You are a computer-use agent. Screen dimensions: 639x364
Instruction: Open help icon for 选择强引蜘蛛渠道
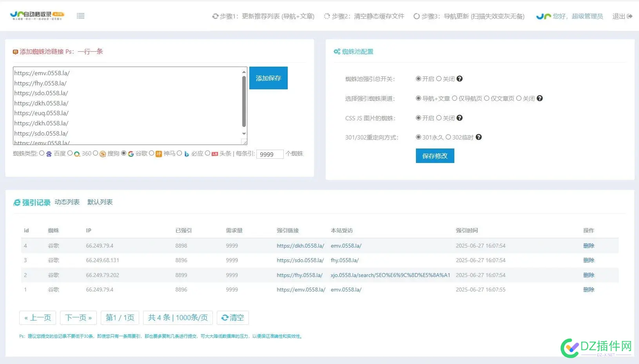tap(539, 98)
